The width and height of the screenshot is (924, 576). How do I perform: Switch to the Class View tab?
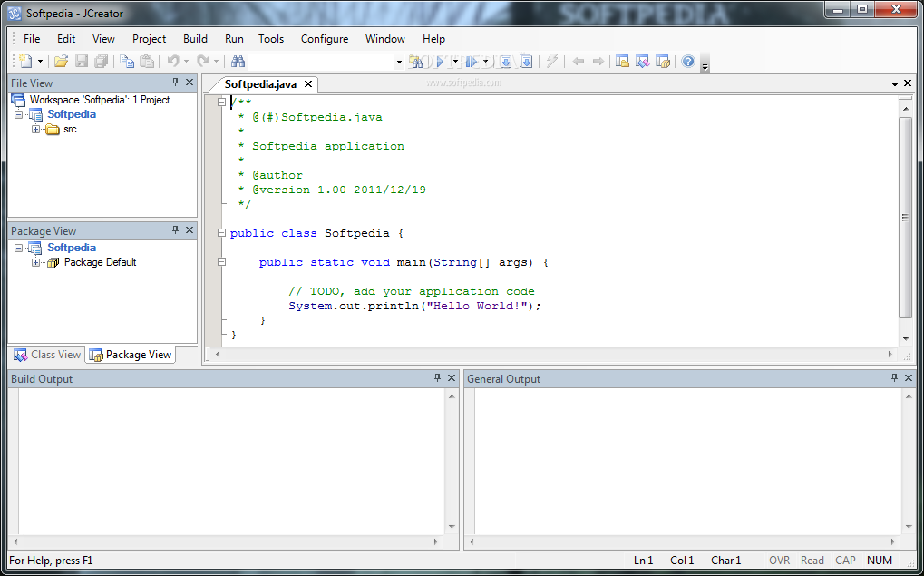click(x=47, y=355)
